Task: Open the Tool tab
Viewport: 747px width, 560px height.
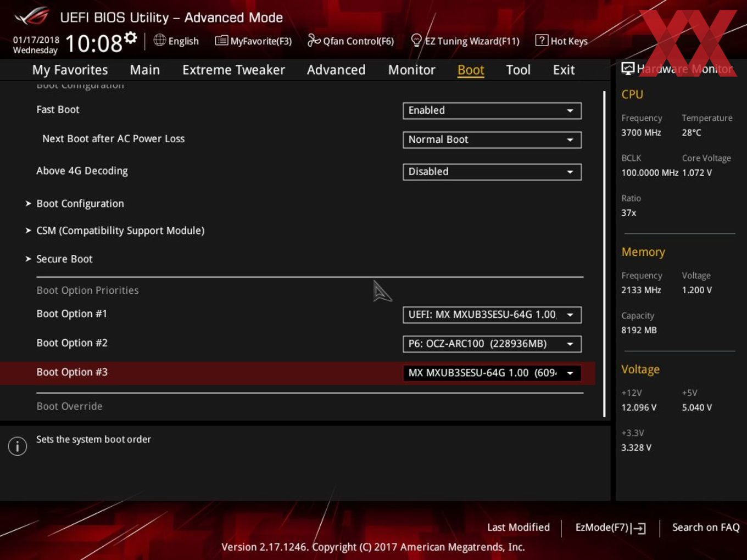Action: [x=518, y=70]
